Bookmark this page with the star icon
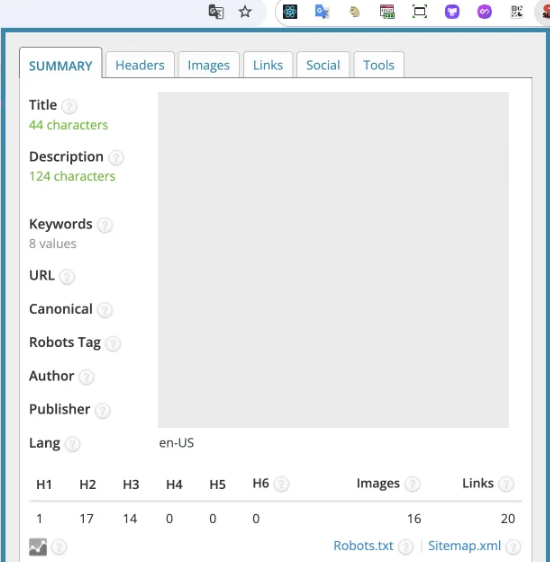This screenshot has height=562, width=550. pyautogui.click(x=245, y=12)
